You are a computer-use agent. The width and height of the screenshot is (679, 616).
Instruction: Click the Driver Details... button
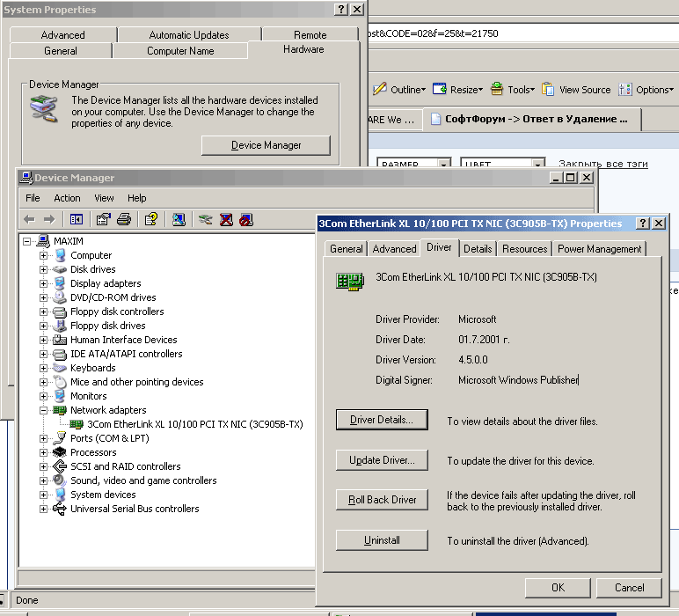tap(382, 420)
